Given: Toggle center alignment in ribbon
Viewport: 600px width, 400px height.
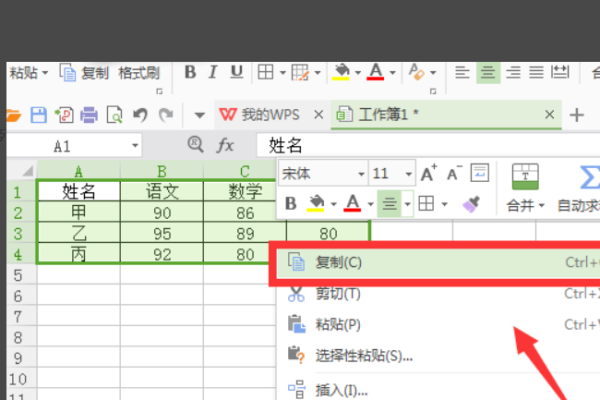Looking at the screenshot, I should click(x=488, y=72).
